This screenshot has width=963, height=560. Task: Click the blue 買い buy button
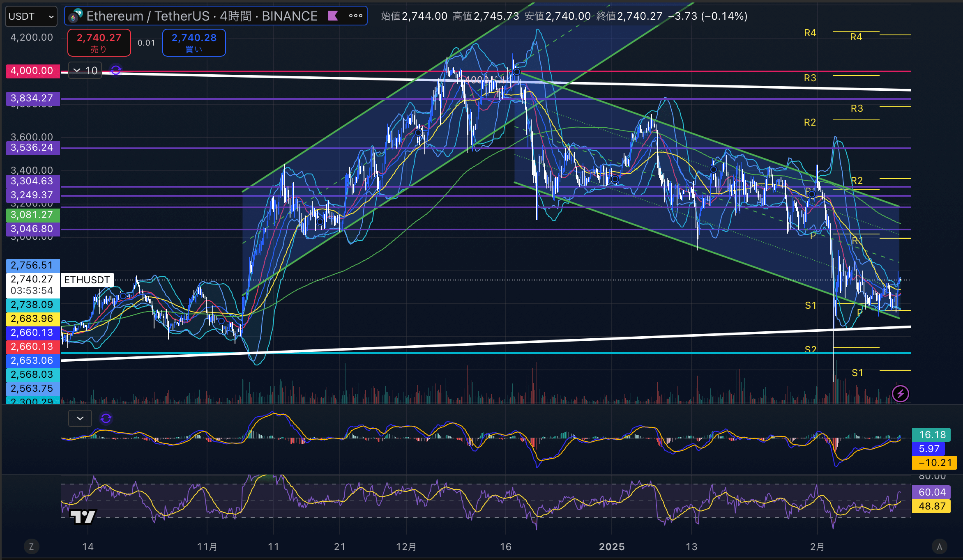pyautogui.click(x=194, y=43)
